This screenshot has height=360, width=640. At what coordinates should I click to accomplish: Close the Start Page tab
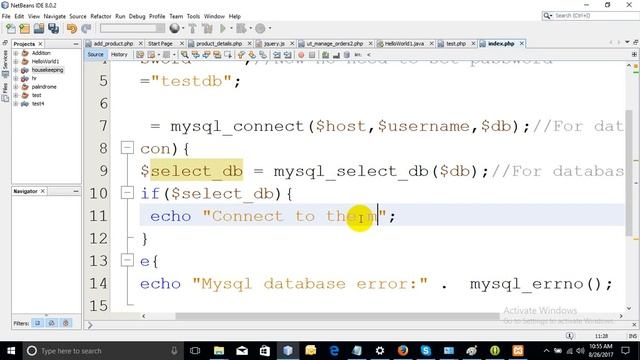tap(182, 43)
